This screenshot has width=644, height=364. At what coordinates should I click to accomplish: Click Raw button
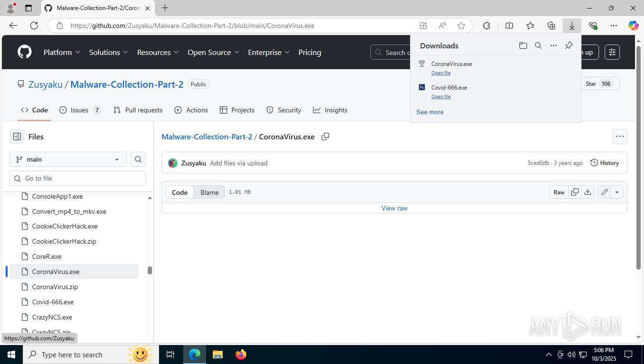[x=559, y=192]
